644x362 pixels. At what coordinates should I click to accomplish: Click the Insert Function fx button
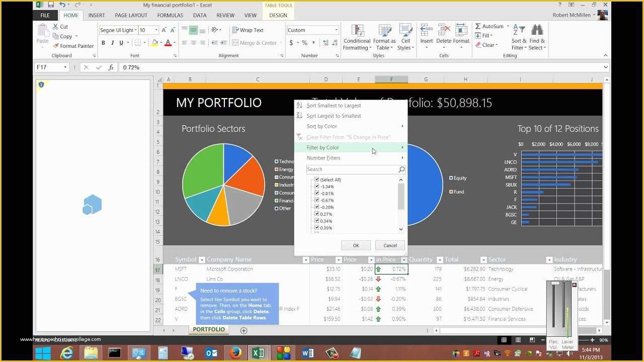coord(111,67)
